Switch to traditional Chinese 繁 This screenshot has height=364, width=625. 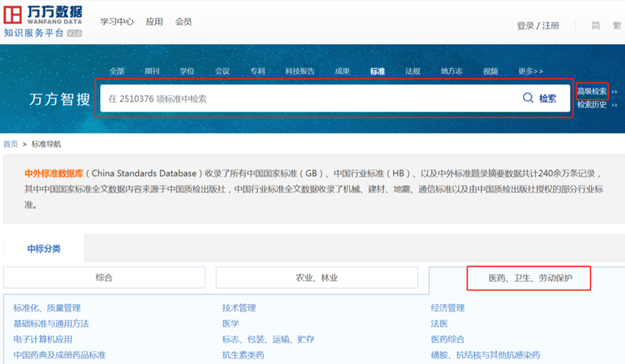coord(617,26)
